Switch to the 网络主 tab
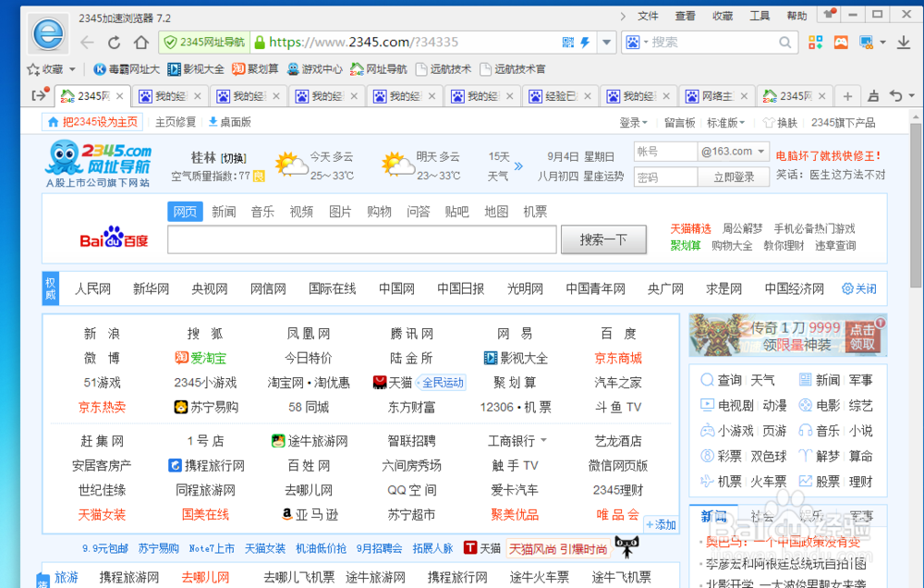Image resolution: width=924 pixels, height=588 pixels. pyautogui.click(x=717, y=96)
